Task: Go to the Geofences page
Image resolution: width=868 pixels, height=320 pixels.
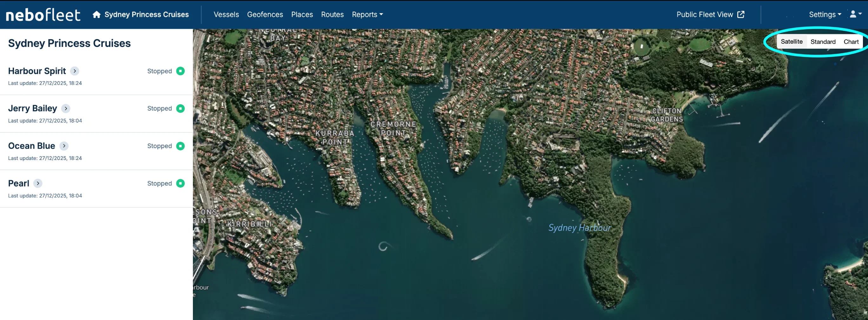Action: [x=265, y=15]
